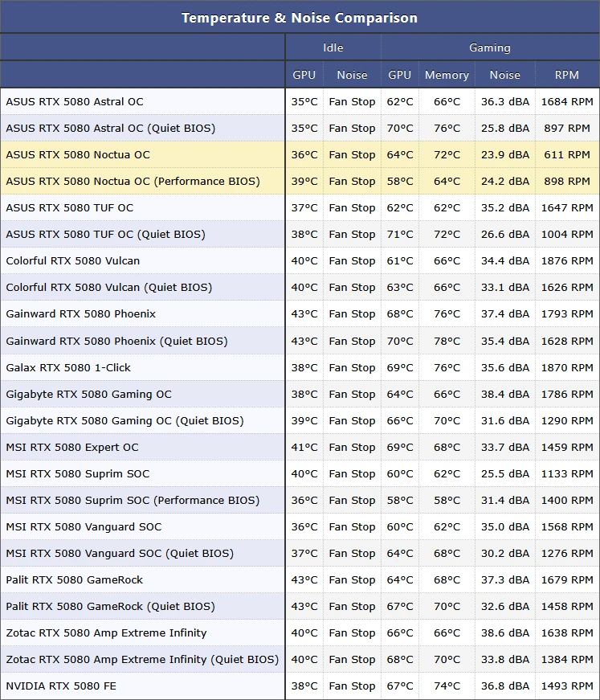The height and width of the screenshot is (700, 600).
Task: Select 'ASUS RTX 5080 Astral OC' row name
Action: 75,101
